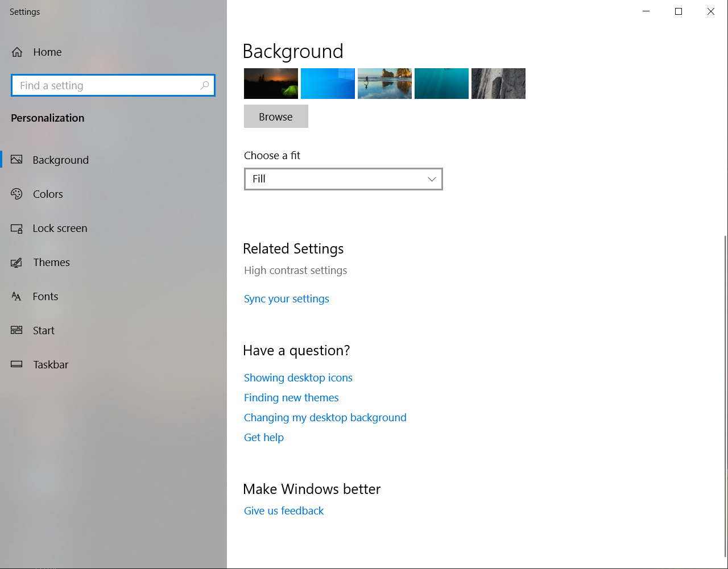Click the Colors palette icon
Screen dimensions: 728x569
(16, 194)
